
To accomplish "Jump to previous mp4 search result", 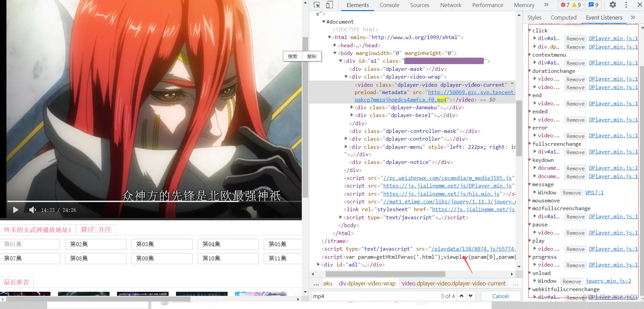I will coord(462,296).
